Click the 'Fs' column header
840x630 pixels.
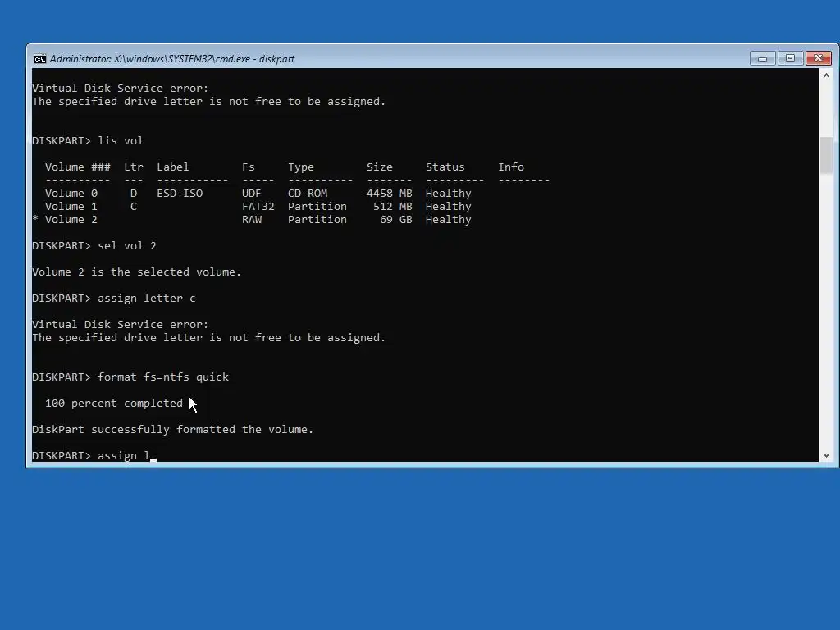tap(248, 167)
